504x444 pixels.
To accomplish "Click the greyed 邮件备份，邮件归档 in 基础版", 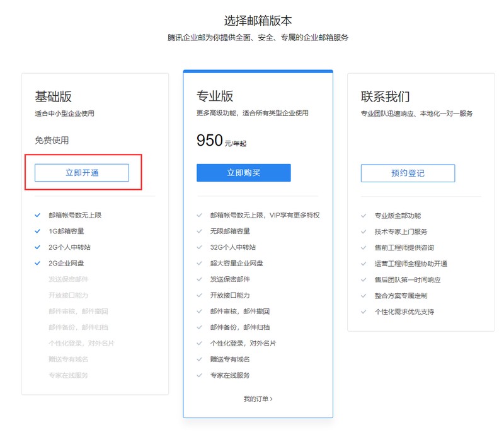I will click(x=78, y=327).
